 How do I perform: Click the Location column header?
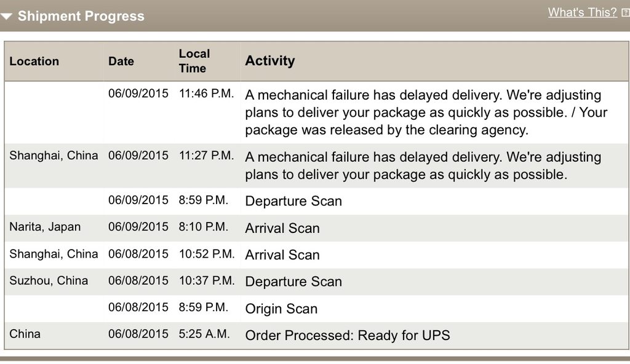pos(34,61)
